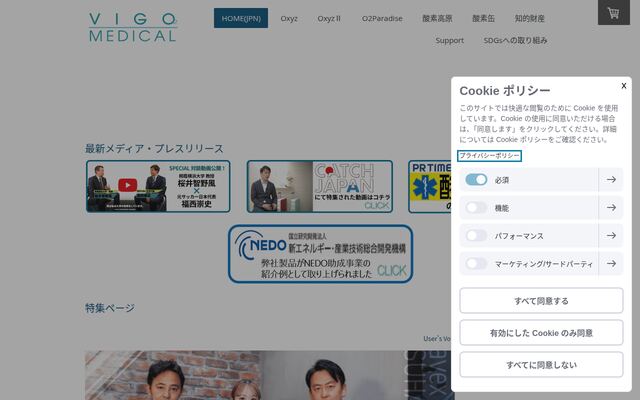
Task: Open the NEDO banner
Action: [x=320, y=253]
